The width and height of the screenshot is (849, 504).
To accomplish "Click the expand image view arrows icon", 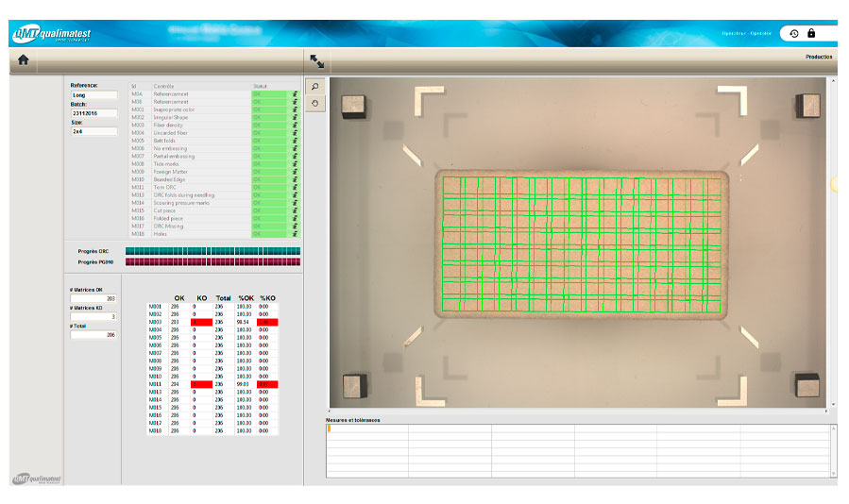I will click(316, 60).
